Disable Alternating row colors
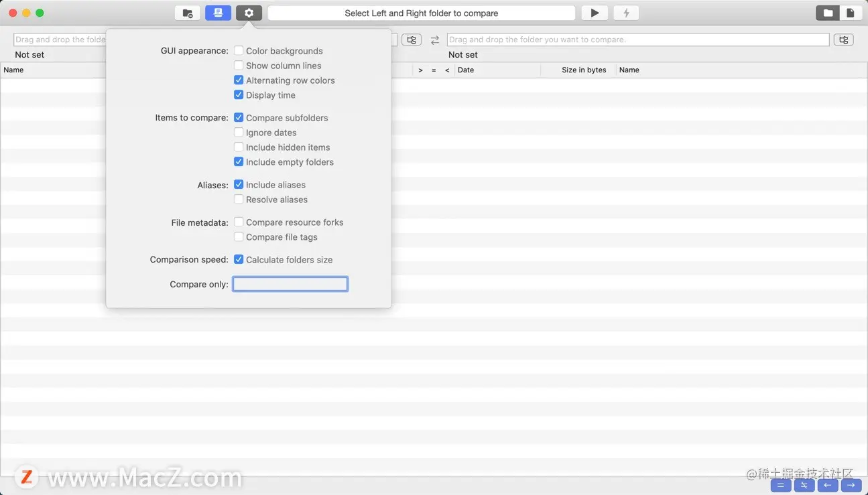This screenshot has width=868, height=495. click(239, 80)
